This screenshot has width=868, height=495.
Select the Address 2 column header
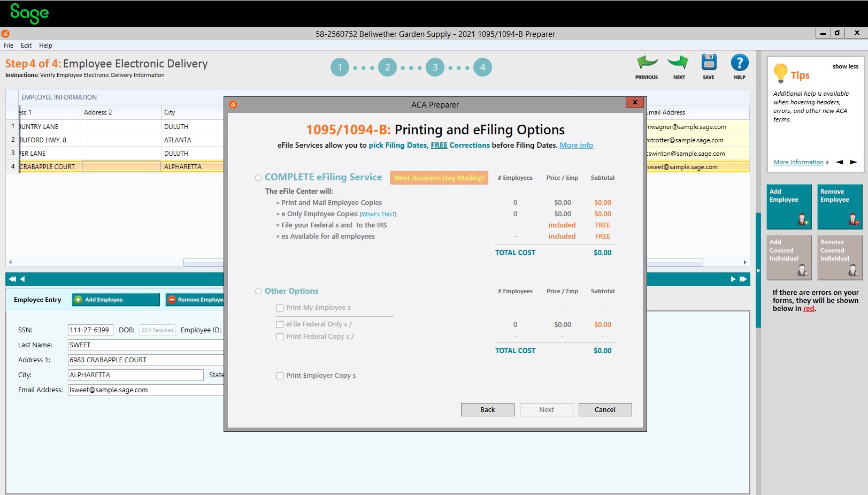click(x=121, y=112)
